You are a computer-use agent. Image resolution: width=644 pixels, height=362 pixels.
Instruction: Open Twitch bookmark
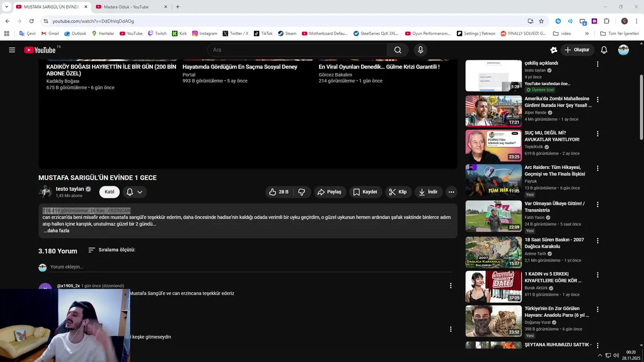[157, 34]
